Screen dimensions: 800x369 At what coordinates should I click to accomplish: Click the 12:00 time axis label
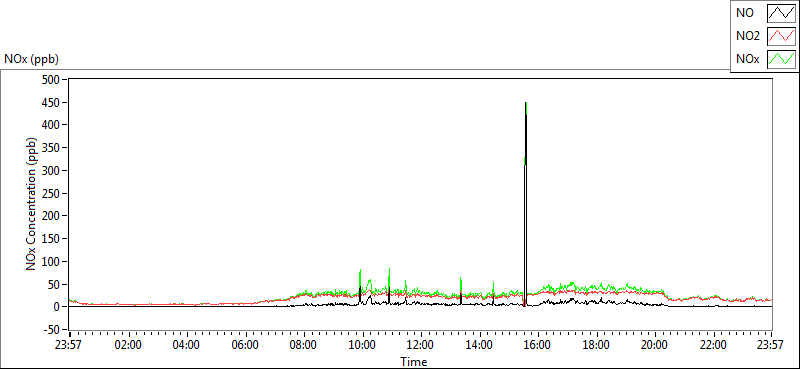tap(420, 345)
